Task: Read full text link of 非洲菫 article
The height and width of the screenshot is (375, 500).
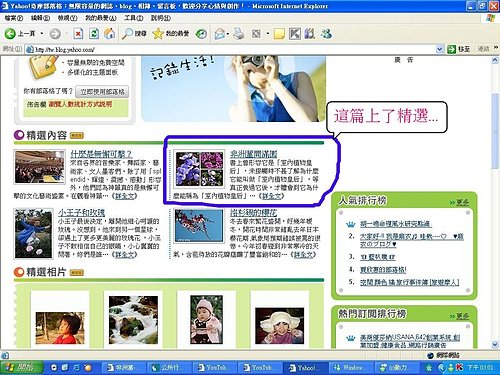Action: (271, 196)
